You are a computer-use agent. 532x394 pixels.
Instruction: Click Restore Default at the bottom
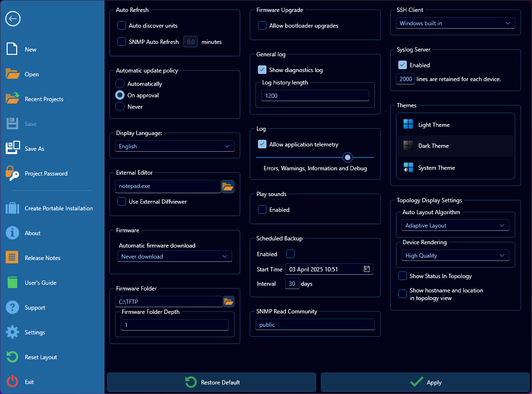pyautogui.click(x=212, y=382)
